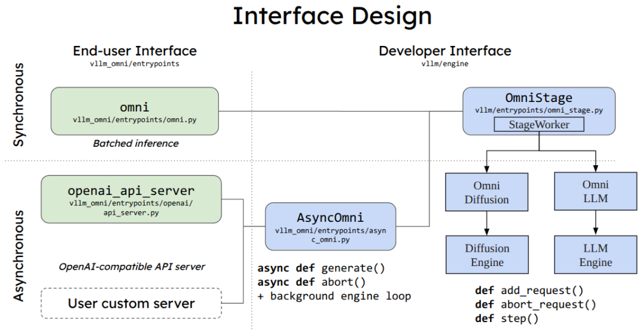644x331 pixels.
Task: Select the AsyncOmni box
Action: pos(330,226)
